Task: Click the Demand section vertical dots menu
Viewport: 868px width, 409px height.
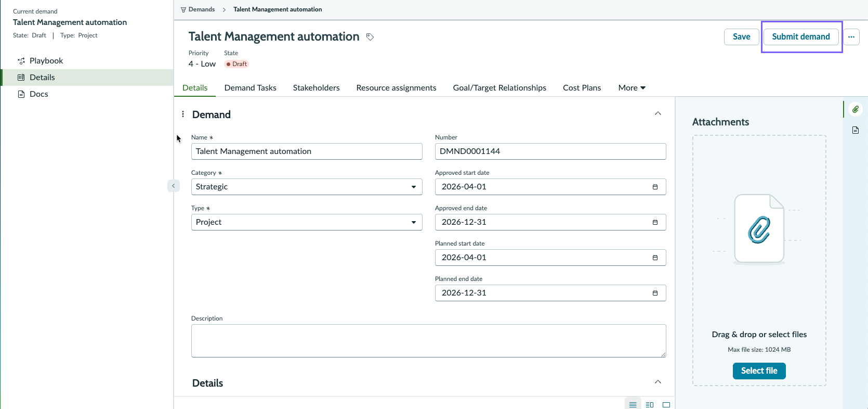Action: 182,114
